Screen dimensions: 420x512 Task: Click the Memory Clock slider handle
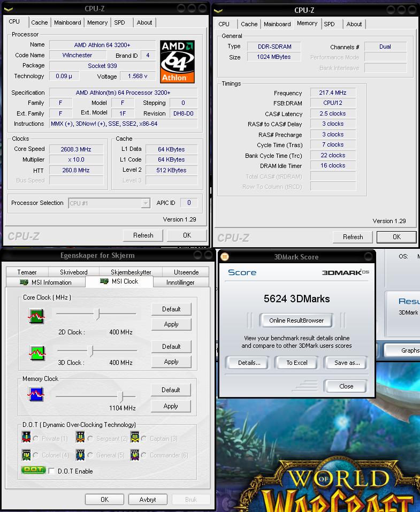pos(120,397)
